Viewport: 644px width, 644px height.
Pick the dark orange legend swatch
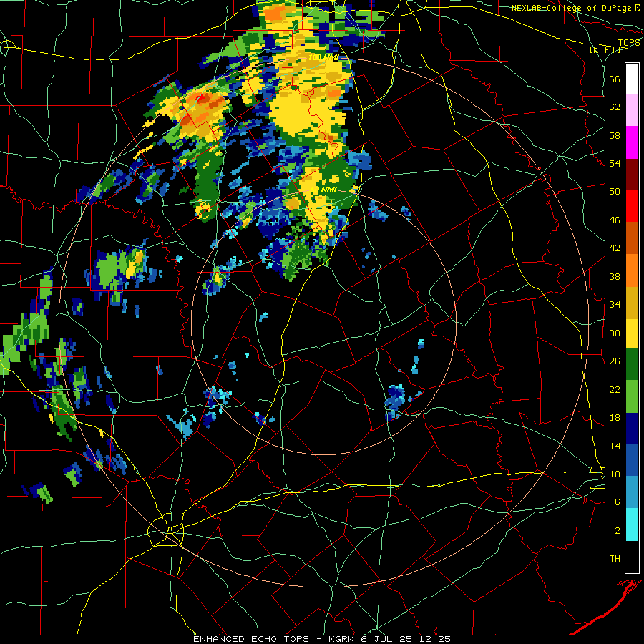tap(632, 238)
